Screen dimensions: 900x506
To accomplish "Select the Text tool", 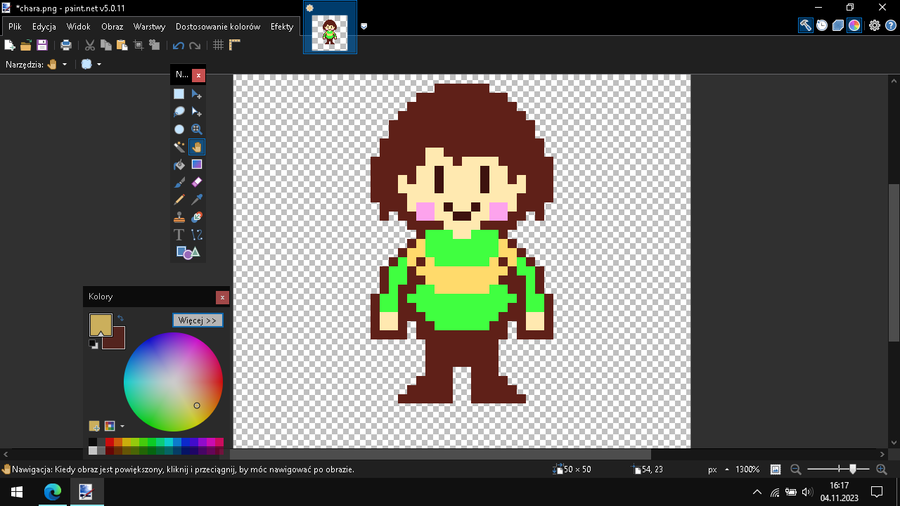I will 179,235.
